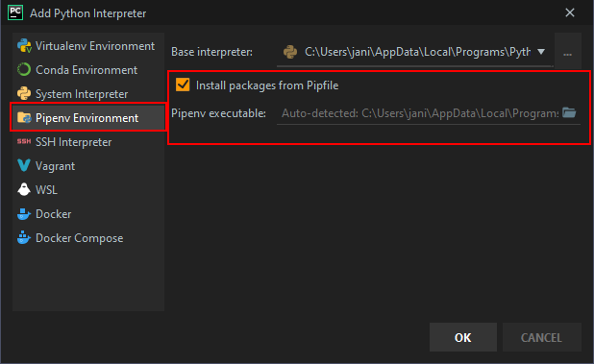Screen dimensions: 594x364
Task: Choose Docker in the sidebar
Action: tap(88, 214)
